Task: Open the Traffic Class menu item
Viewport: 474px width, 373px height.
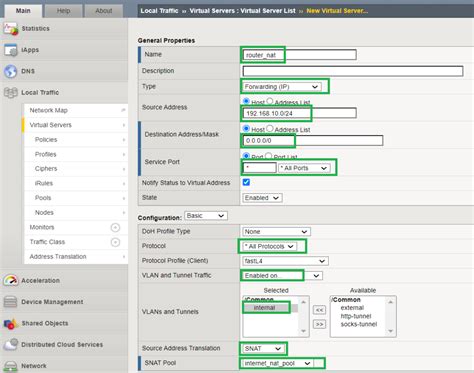Action: coord(47,242)
